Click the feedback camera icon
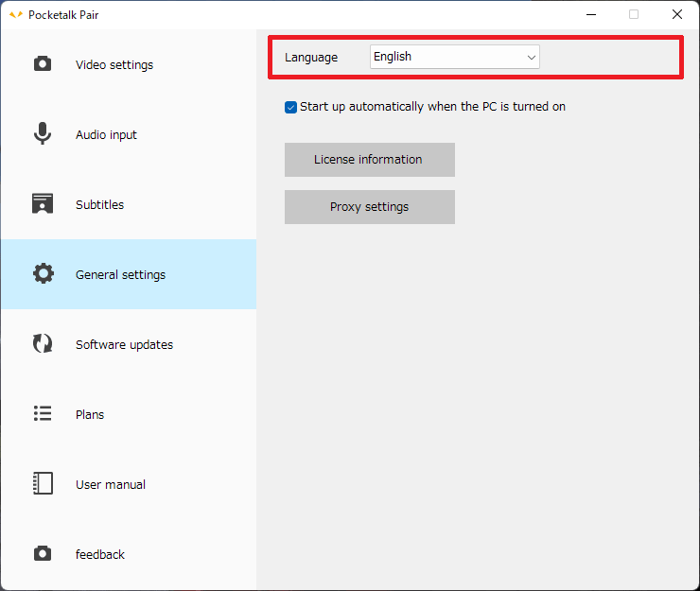The height and width of the screenshot is (591, 700). pos(43,554)
